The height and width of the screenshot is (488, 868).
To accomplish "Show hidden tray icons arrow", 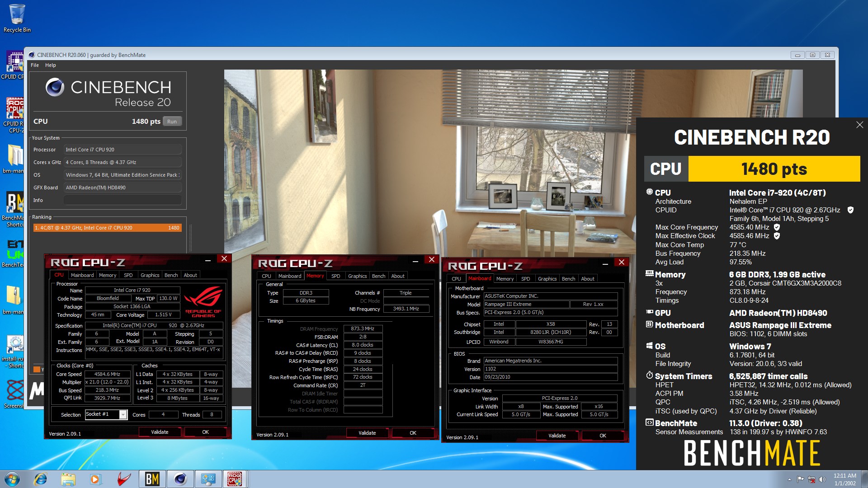I will pyautogui.click(x=789, y=479).
